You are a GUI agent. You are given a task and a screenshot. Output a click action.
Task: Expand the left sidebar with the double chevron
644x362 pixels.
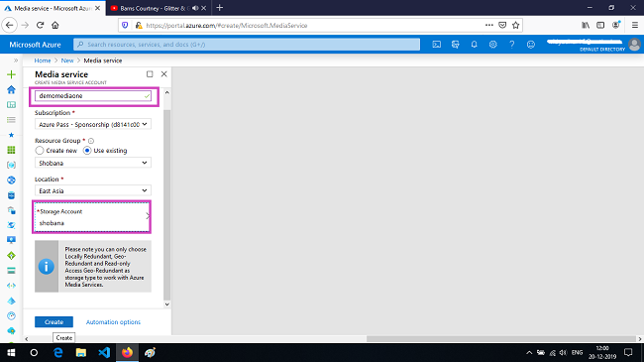(16, 60)
